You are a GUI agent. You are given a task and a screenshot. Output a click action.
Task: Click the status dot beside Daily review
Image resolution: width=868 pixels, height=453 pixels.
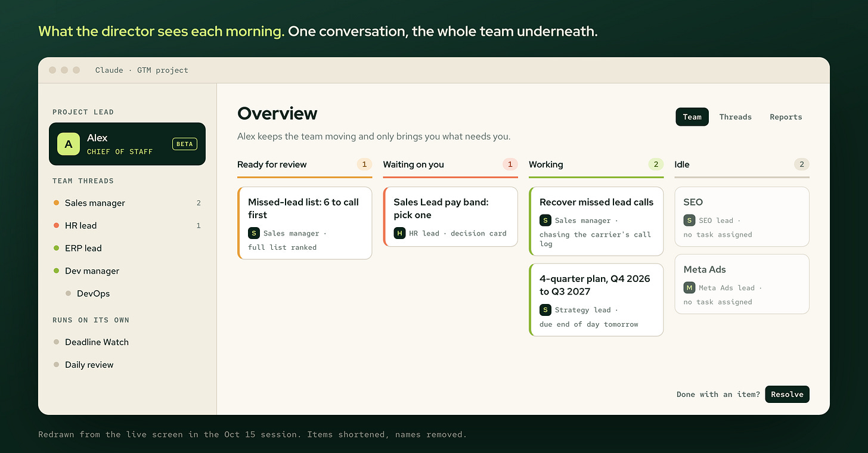pos(56,365)
